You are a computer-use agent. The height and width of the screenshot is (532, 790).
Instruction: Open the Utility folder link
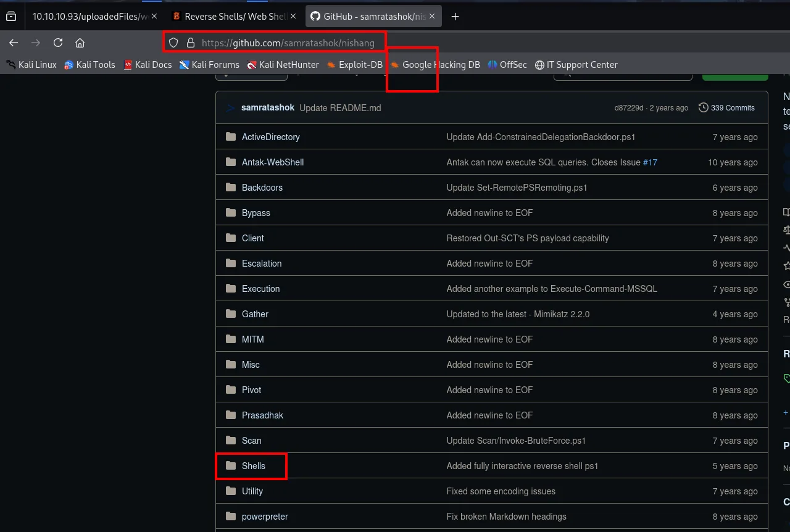coord(252,491)
